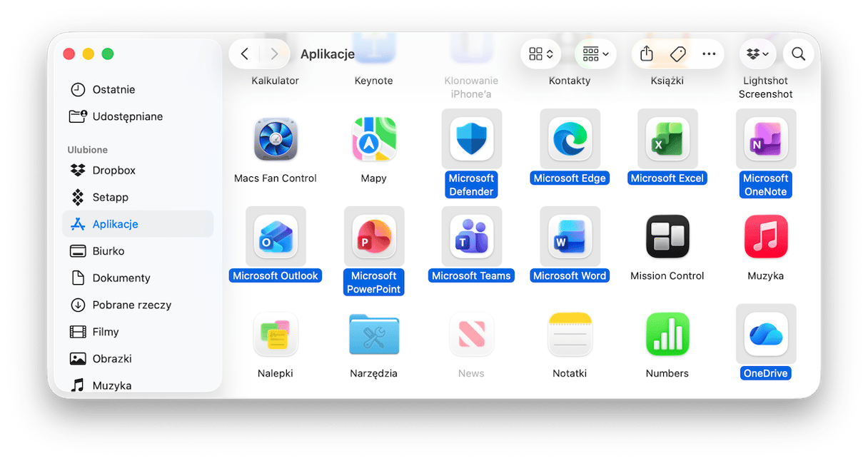
Task: Click the Książki label in top row
Action: 667,81
